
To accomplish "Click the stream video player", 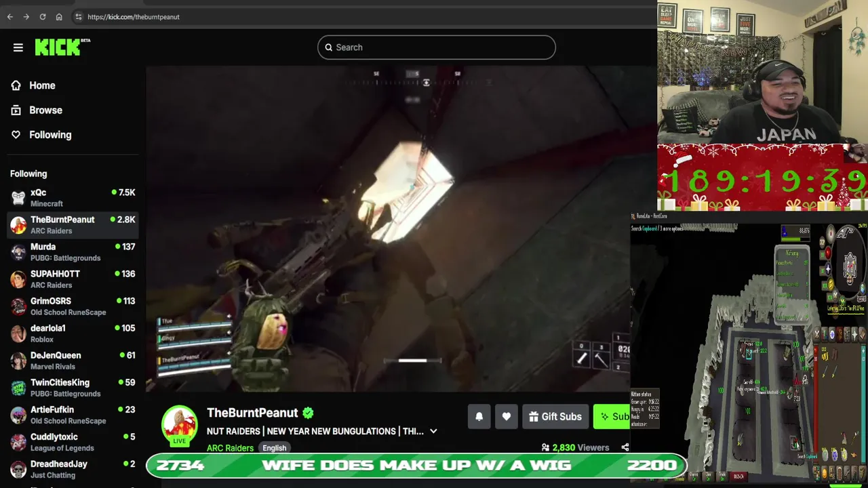I will [388, 228].
